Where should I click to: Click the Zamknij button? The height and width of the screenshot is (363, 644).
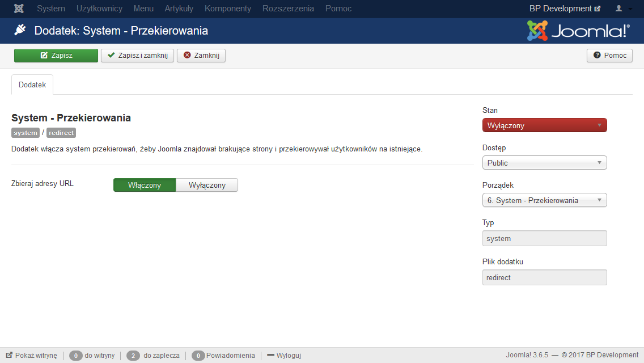pyautogui.click(x=201, y=56)
